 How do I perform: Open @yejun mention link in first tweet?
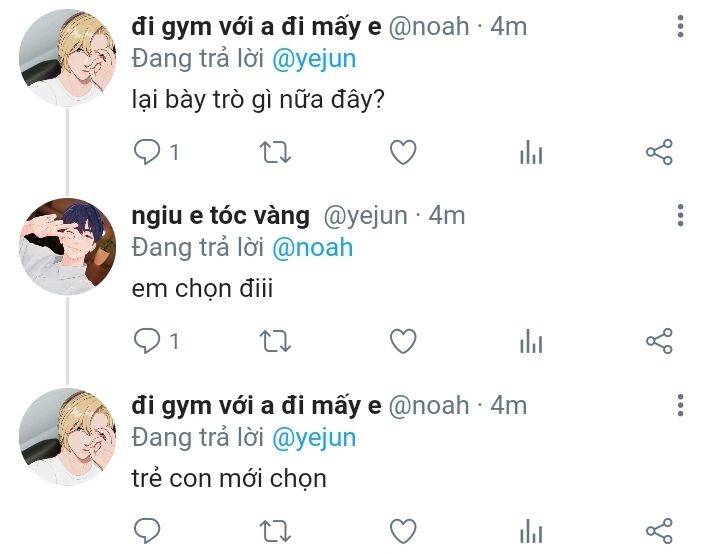coord(314,60)
